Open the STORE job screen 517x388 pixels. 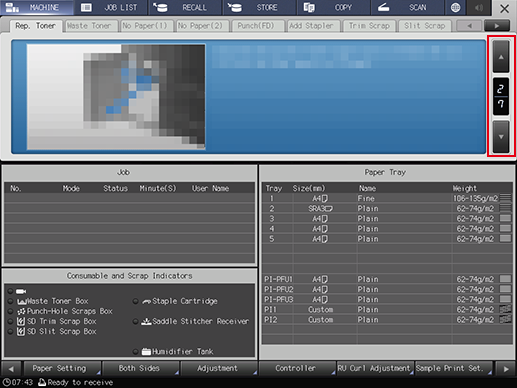click(x=259, y=7)
